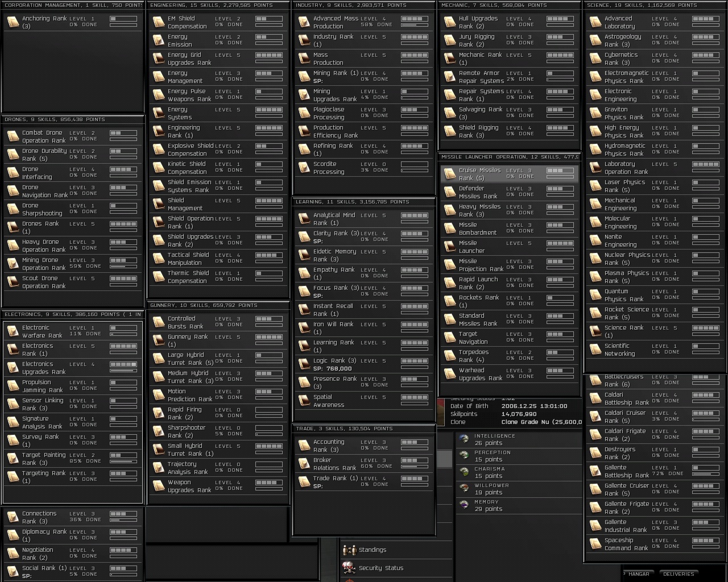Click the Cruise Missiles skill book icon

(x=449, y=174)
